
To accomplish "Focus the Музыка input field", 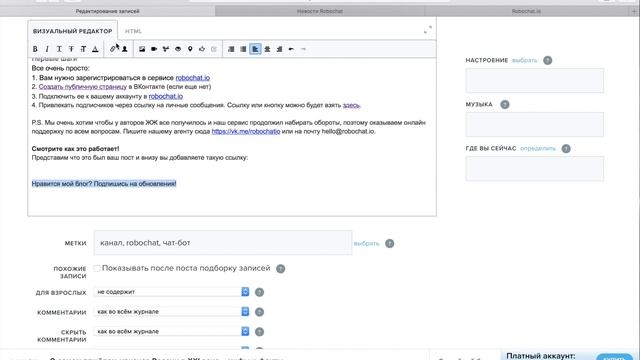I will pyautogui.click(x=535, y=124).
